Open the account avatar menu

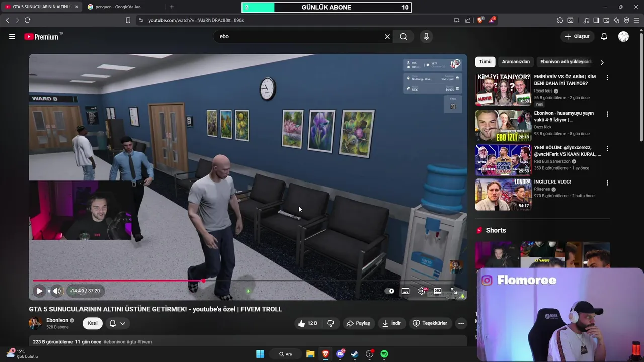[x=623, y=36]
